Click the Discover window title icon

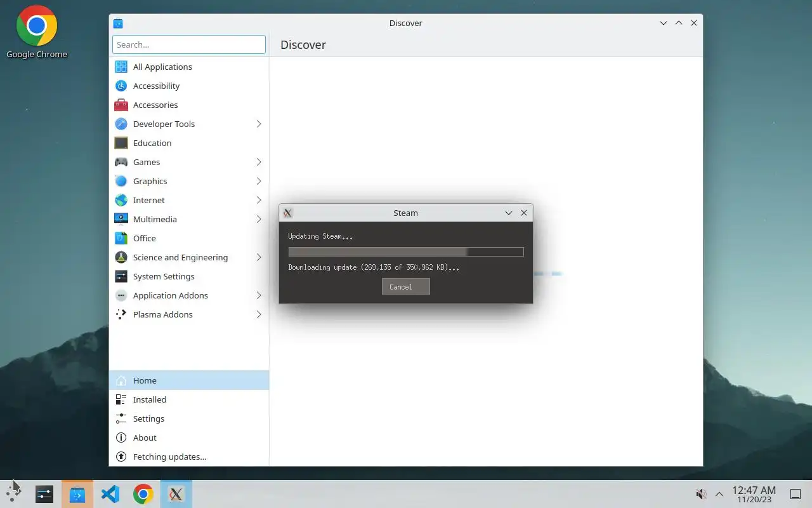tap(118, 23)
